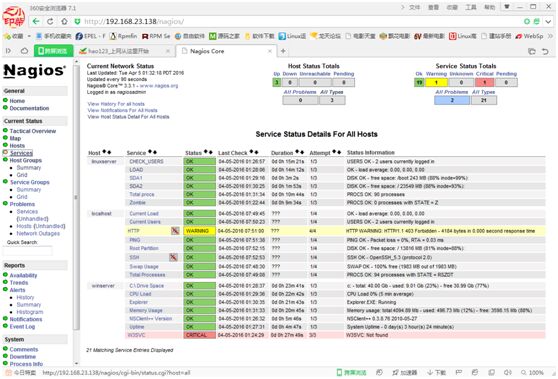Click the Nagios logo
This screenshot has width=558, height=379.
35,71
